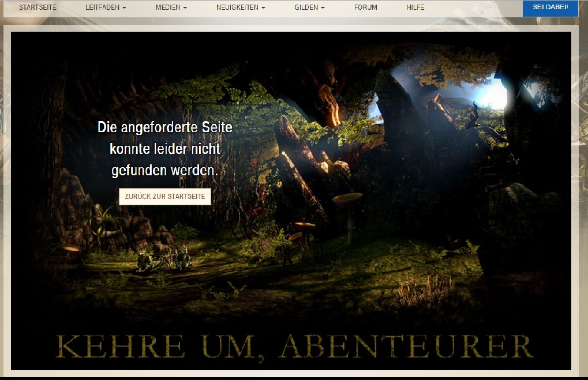
Task: Expand the Leitfaden dropdown arrow
Action: coord(124,7)
